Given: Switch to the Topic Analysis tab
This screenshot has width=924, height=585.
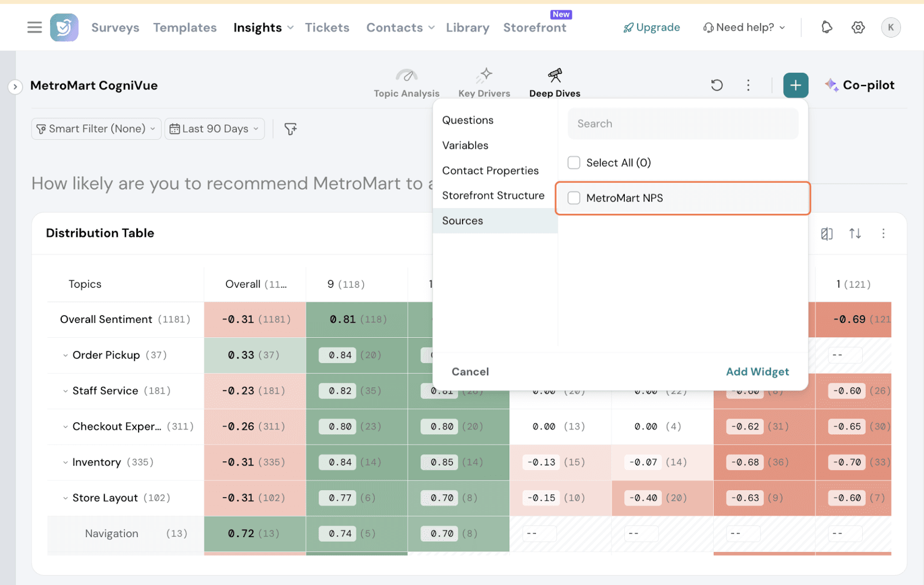Looking at the screenshot, I should pyautogui.click(x=406, y=84).
